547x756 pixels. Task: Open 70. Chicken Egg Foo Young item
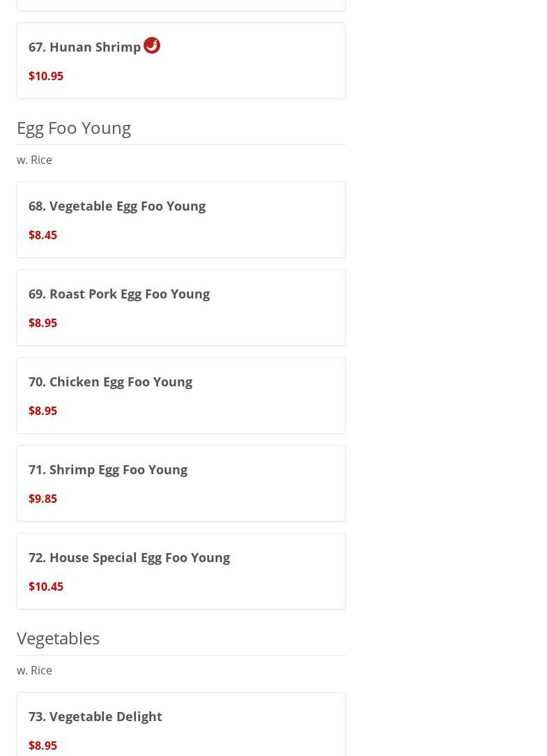click(x=110, y=381)
